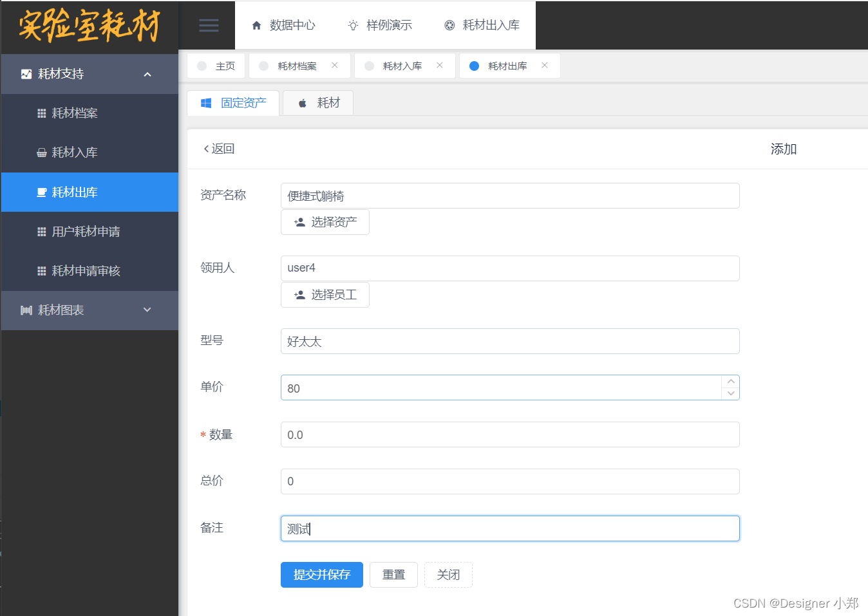Focus the 总价 input field
The width and height of the screenshot is (868, 616).
[x=510, y=481]
